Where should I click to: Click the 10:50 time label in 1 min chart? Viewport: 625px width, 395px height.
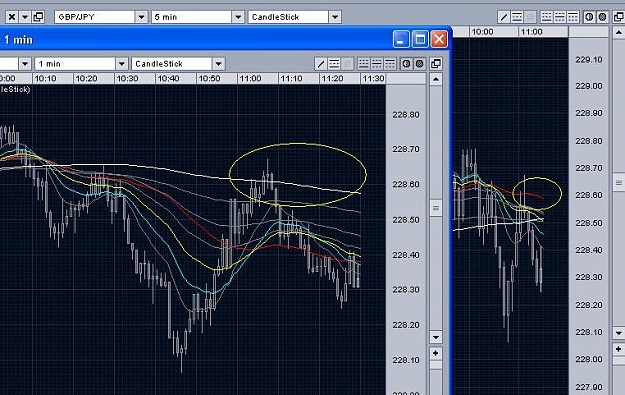pyautogui.click(x=209, y=79)
